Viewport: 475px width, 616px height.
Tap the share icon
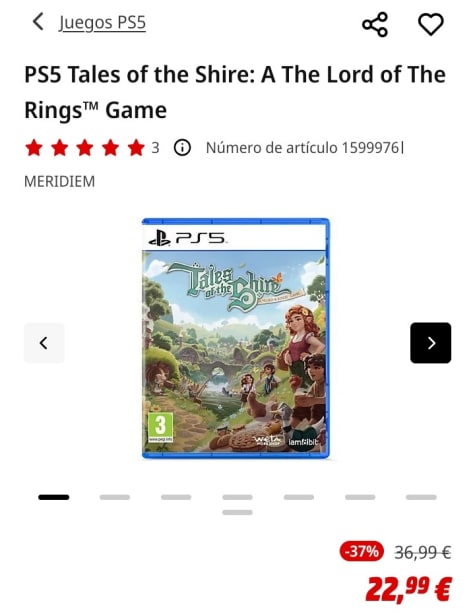tap(375, 25)
